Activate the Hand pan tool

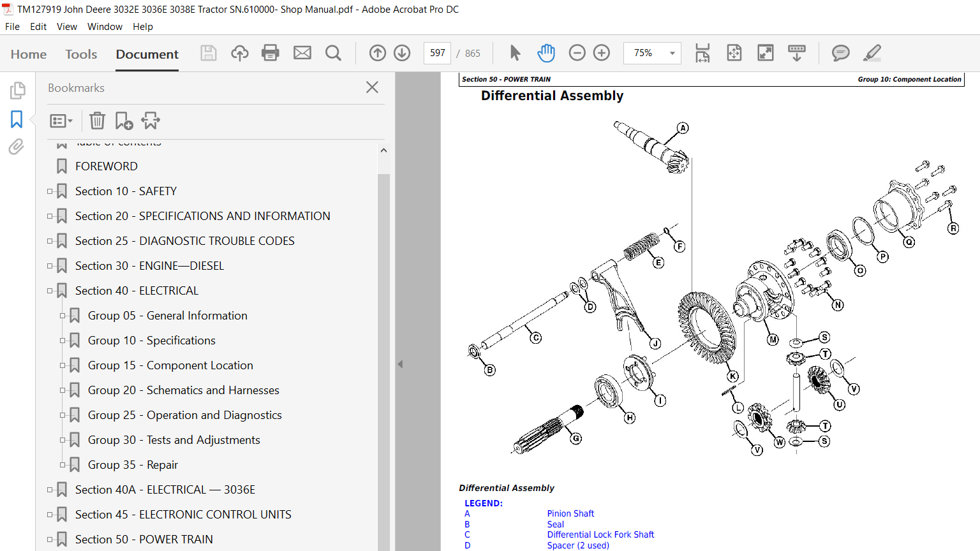[x=546, y=53]
